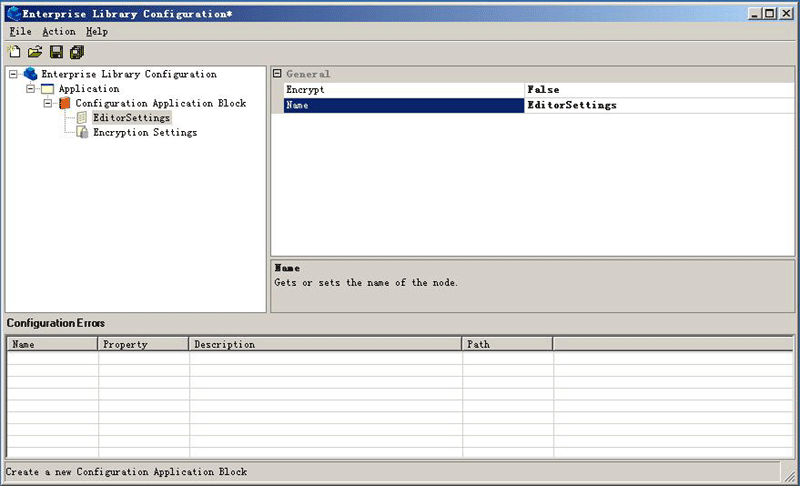Collapse the Enterprise Library Configuration root node
Image resolution: width=800 pixels, height=486 pixels.
click(13, 74)
